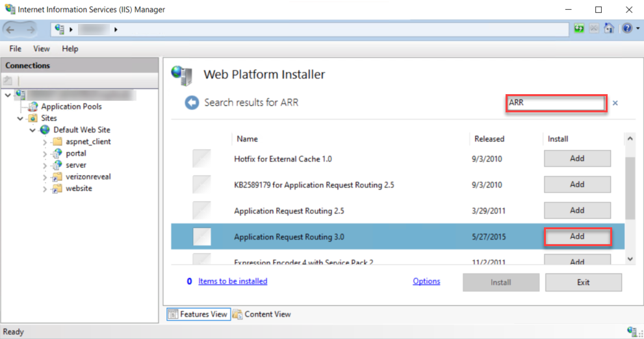Image resolution: width=644 pixels, height=339 pixels.
Task: Click KB2589179 product icon
Action: pyautogui.click(x=201, y=184)
